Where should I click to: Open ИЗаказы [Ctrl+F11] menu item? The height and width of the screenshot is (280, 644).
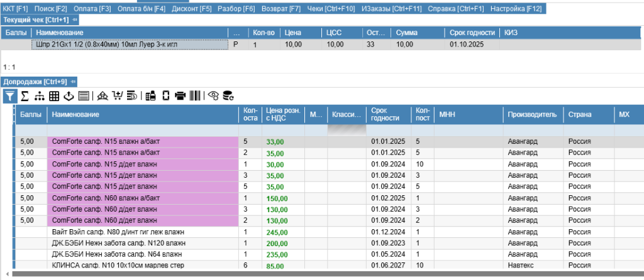[391, 9]
